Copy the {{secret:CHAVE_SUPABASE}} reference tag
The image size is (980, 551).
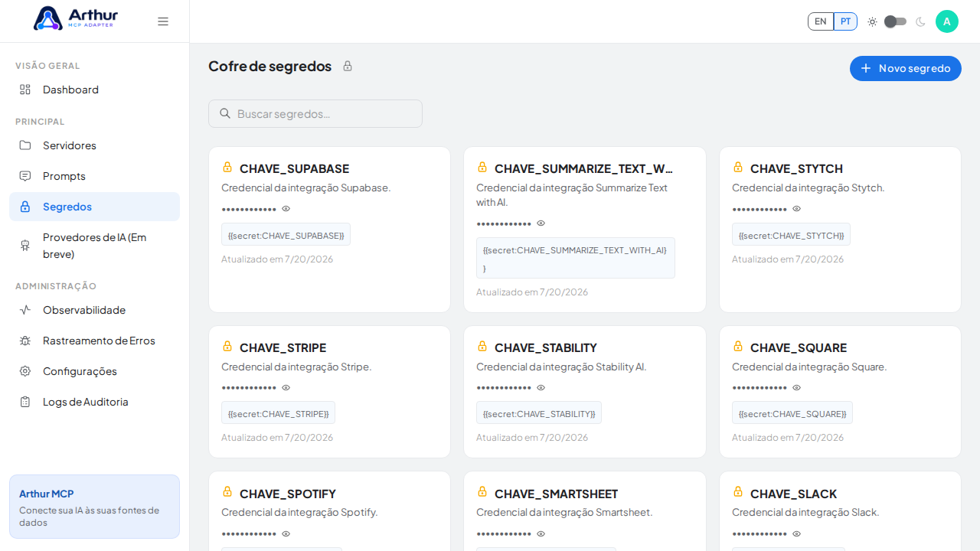[286, 235]
